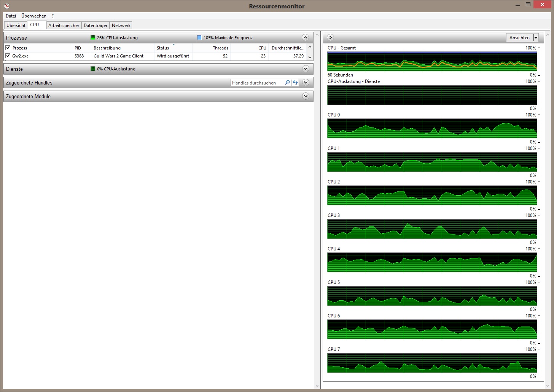Click the refresh icon next to Handles search
Image resolution: width=554 pixels, height=392 pixels.
click(x=295, y=83)
